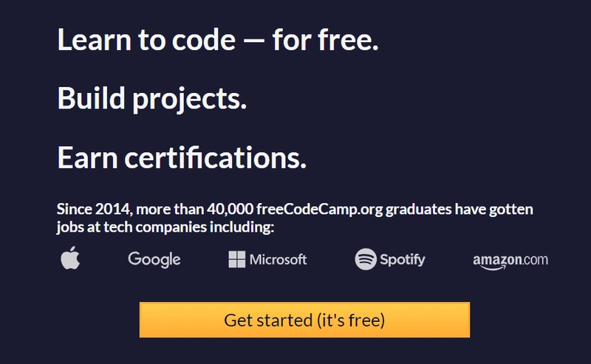Click the "Since 2014" text
The width and height of the screenshot is (591, 364).
tap(94, 209)
